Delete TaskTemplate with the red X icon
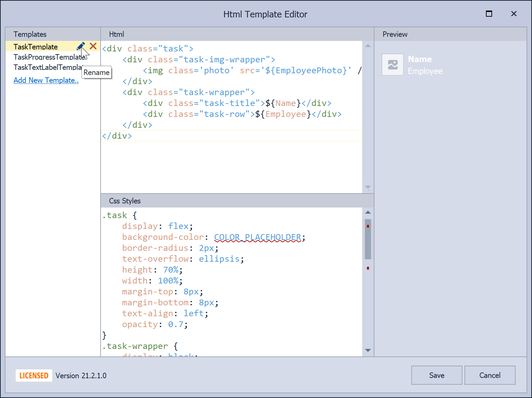 [x=93, y=46]
